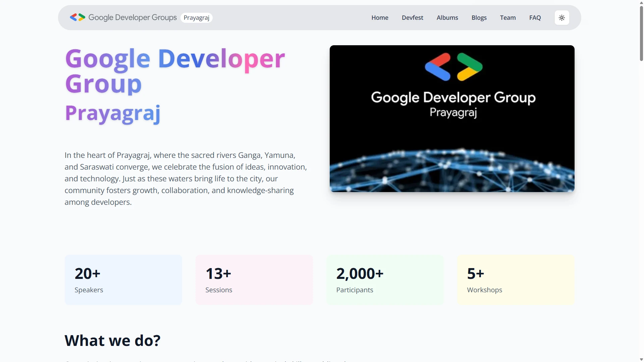Screen dimensions: 644x362
Task: Select the 13+ Sessions stat card
Action: [254, 280]
